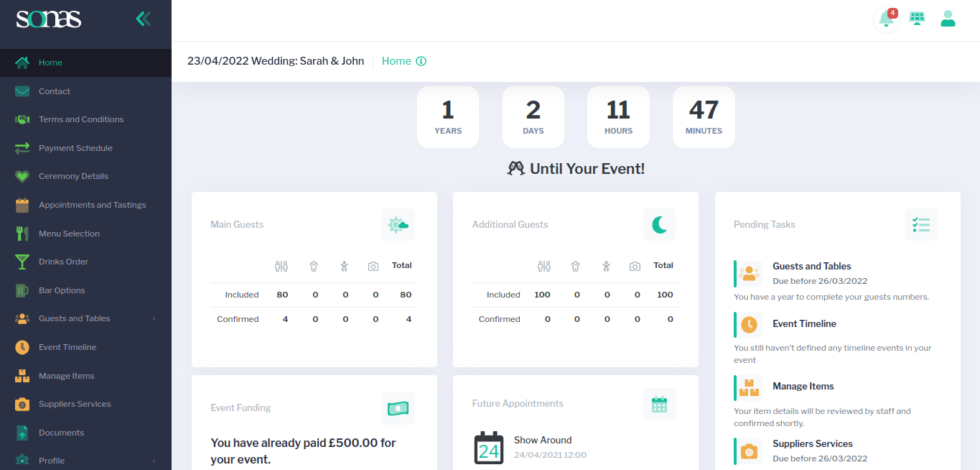
Task: Open the user account icon
Action: (948, 19)
